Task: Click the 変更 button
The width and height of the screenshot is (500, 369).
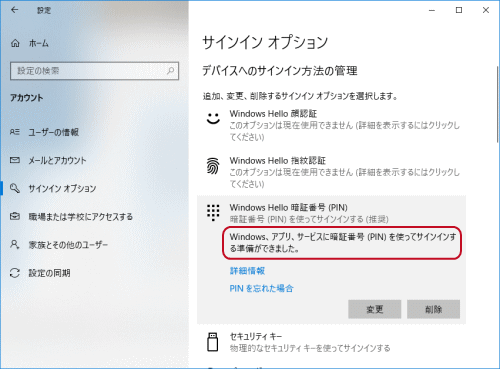Action: (x=375, y=309)
